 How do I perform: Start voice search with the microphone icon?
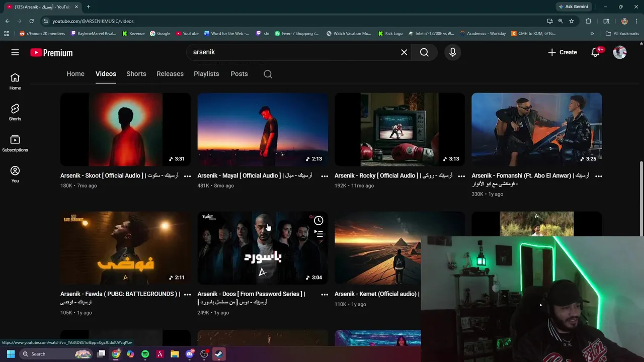[x=453, y=52]
